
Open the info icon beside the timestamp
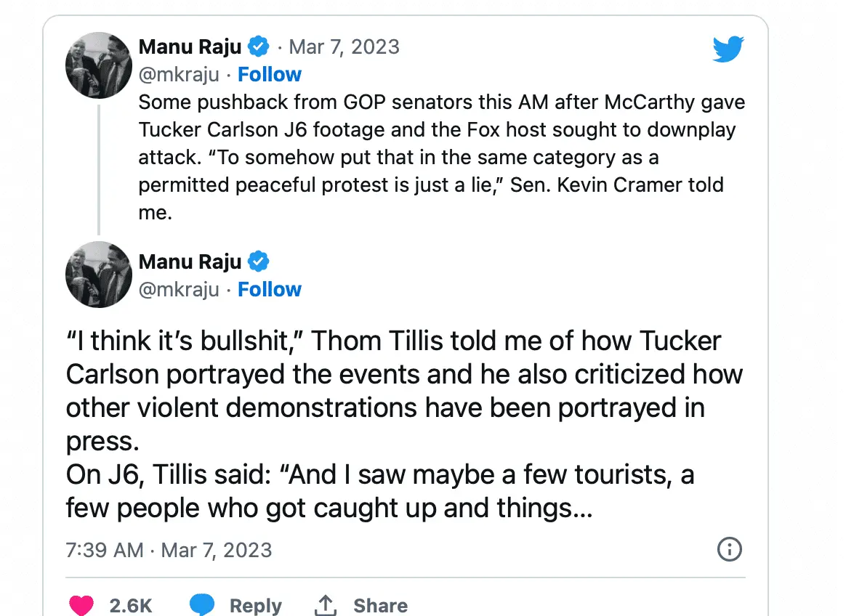(x=729, y=549)
